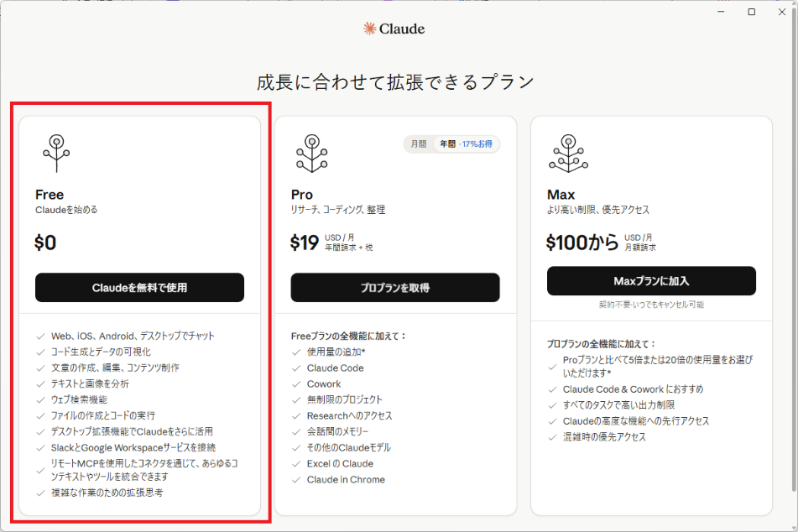Click the Cowork feature in Pro list
The image size is (798, 532).
click(324, 383)
